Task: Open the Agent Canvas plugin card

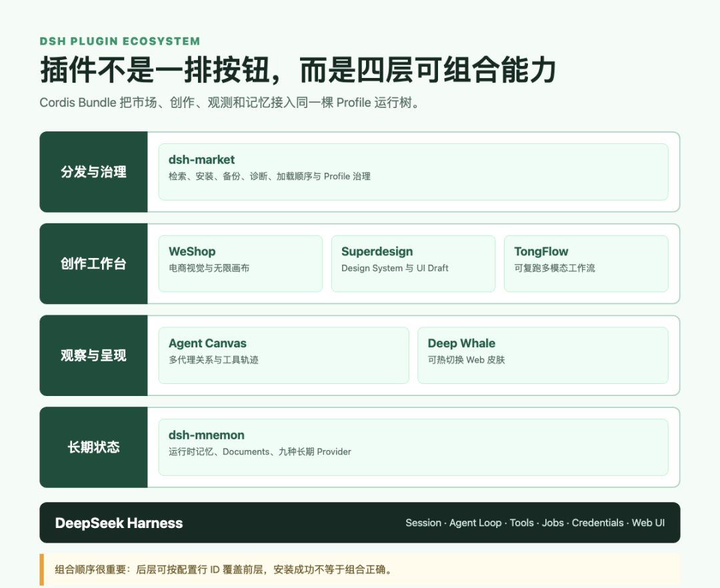Action: [284, 355]
